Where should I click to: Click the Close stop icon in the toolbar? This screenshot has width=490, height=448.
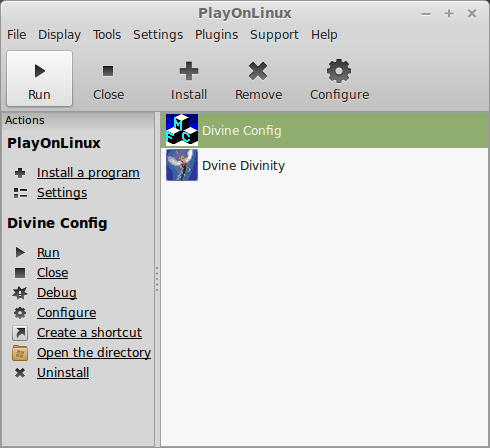[108, 71]
